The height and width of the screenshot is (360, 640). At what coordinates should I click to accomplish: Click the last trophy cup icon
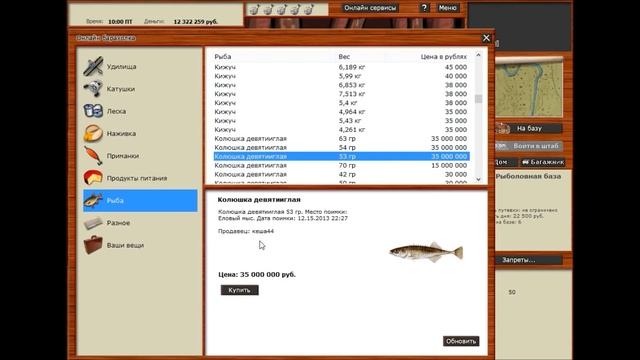(x=309, y=9)
